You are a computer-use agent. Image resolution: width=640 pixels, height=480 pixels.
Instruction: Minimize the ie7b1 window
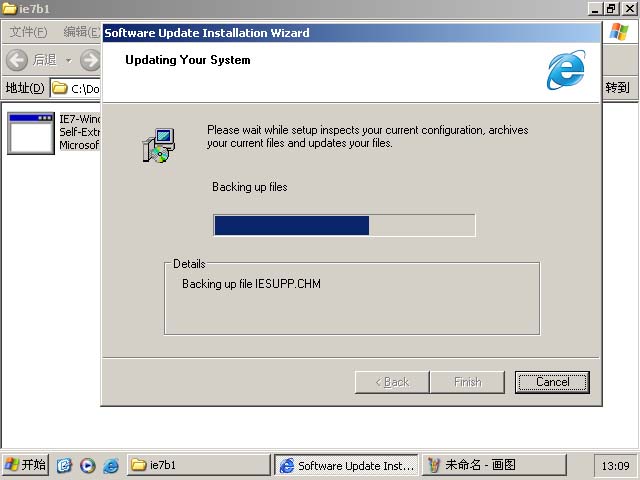[595, 9]
